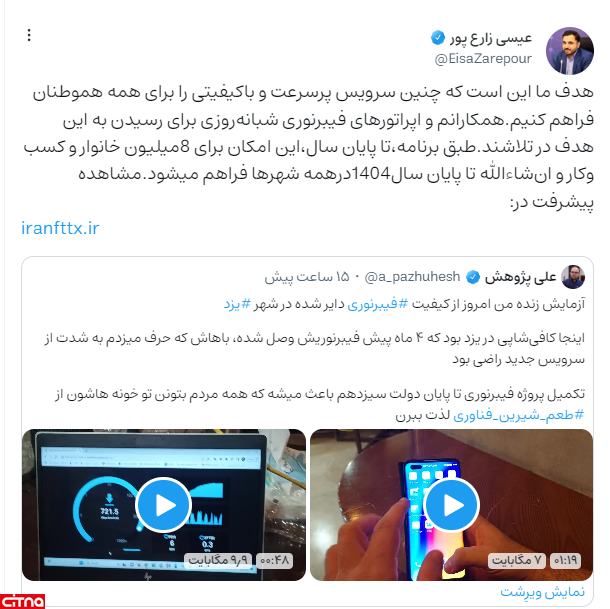Click Ali Pazhuhesh's small avatar in quoted tweet
610x609 pixels.
coord(573,277)
